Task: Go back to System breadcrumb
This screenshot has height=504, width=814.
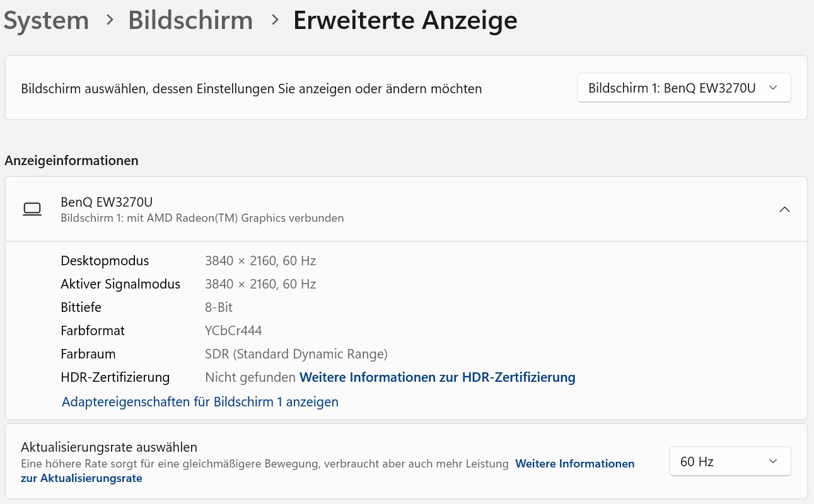Action: 47,20
